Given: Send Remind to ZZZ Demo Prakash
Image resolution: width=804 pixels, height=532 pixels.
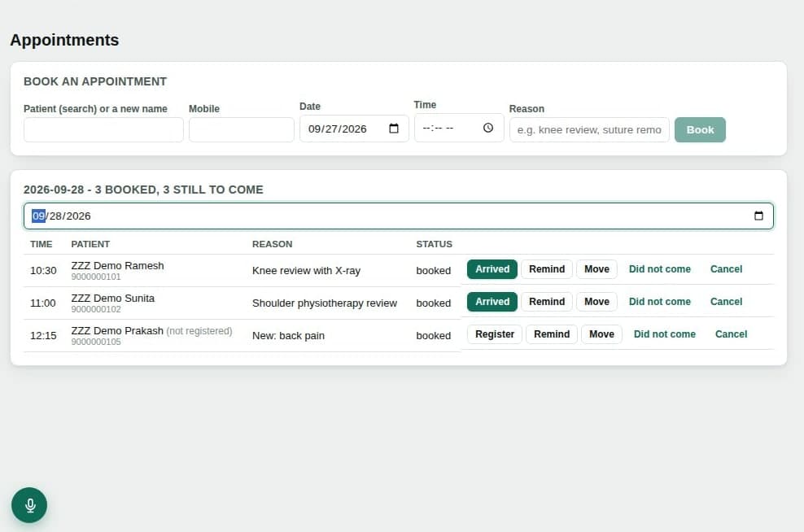Looking at the screenshot, I should (552, 334).
